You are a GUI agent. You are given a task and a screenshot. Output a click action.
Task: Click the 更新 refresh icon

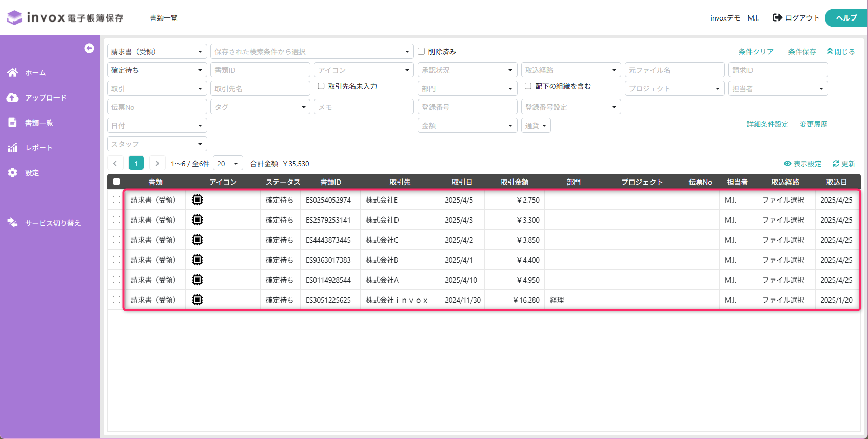tap(836, 164)
